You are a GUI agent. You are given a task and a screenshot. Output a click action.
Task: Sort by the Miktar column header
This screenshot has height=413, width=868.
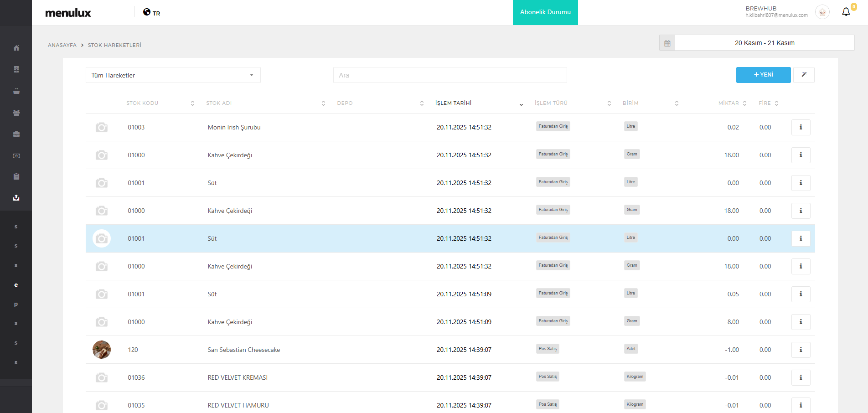[x=728, y=103]
